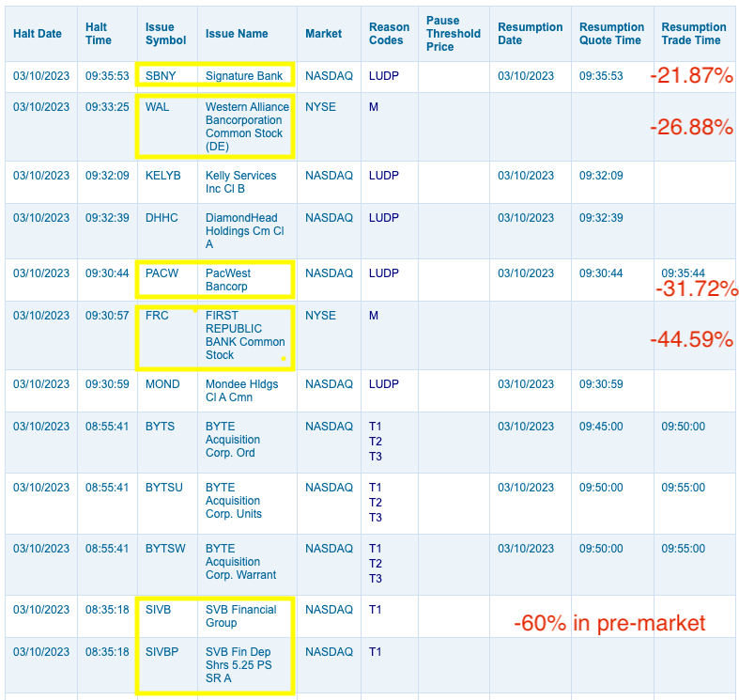Click the Resumption Date column header
The height and width of the screenshot is (700, 739).
531,34
